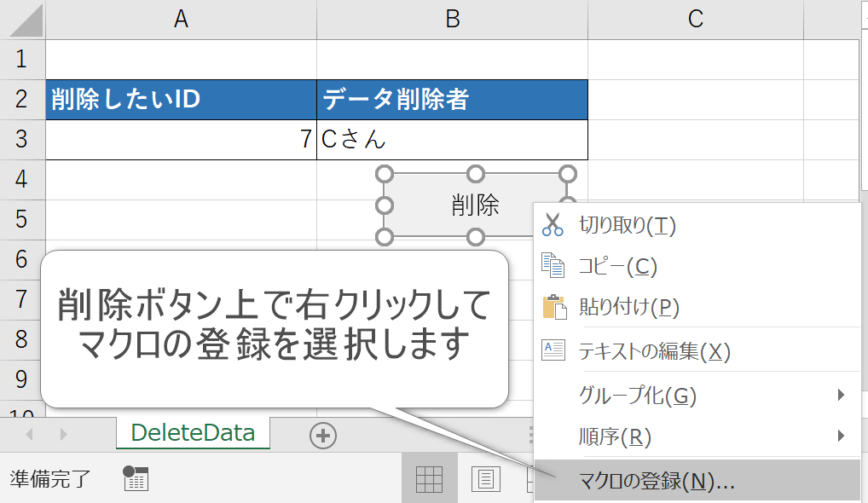Add a new sheet with plus icon
Image resolution: width=868 pixels, height=503 pixels.
coord(322,435)
